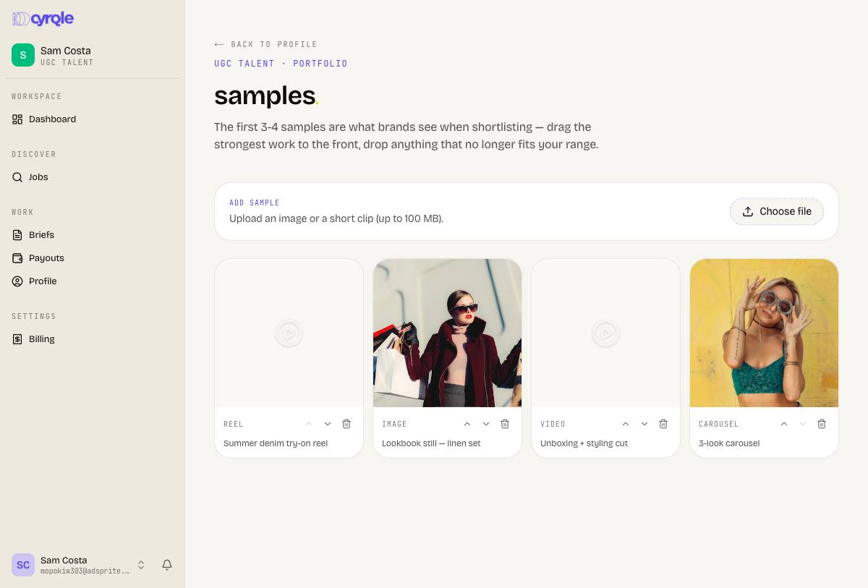Click the Payouts wallet icon
This screenshot has height=588, width=868.
pos(17,258)
